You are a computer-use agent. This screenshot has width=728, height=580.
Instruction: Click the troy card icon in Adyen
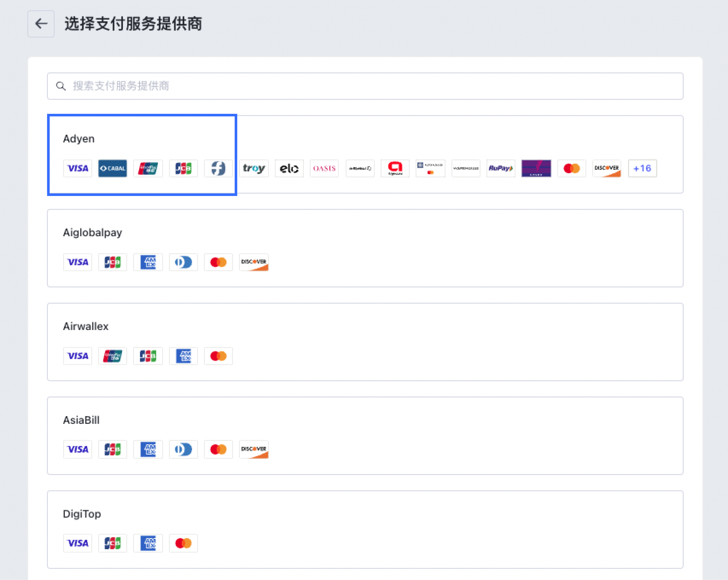point(254,168)
